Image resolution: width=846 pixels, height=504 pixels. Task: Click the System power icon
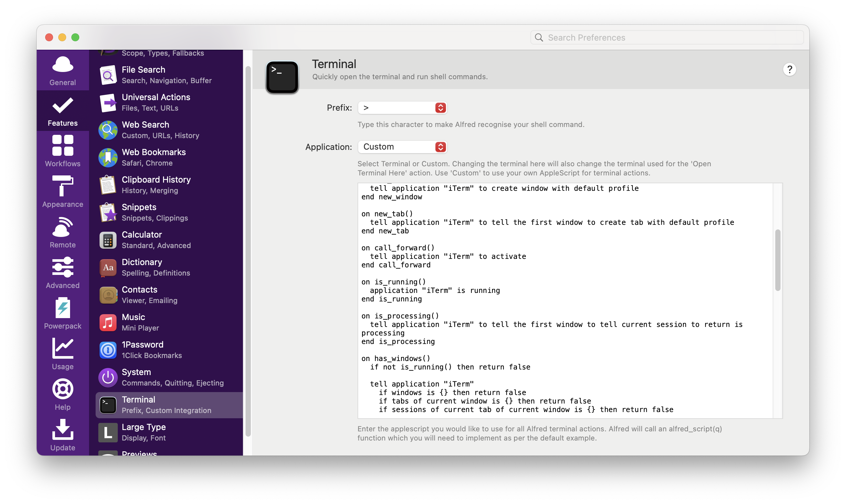(x=108, y=378)
